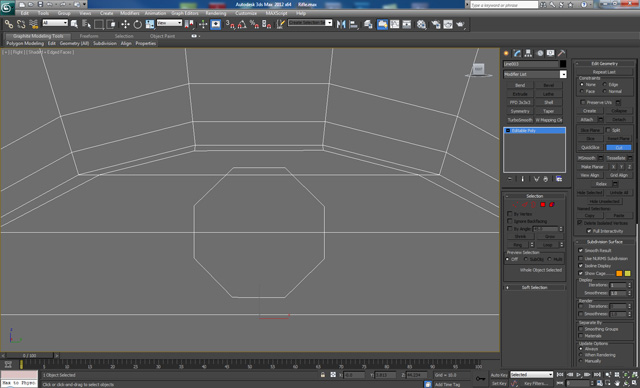
Task: Switch to the Create command panel
Action: [x=506, y=53]
